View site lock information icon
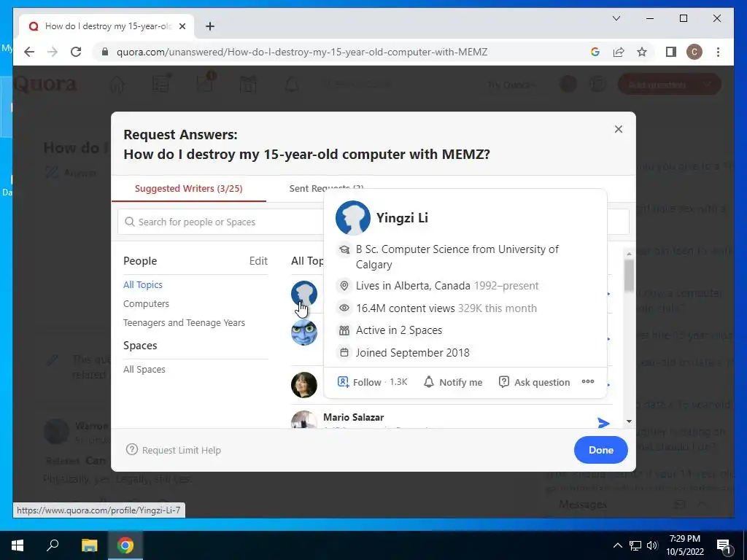Screen dimensions: 747x560 (x=105, y=52)
